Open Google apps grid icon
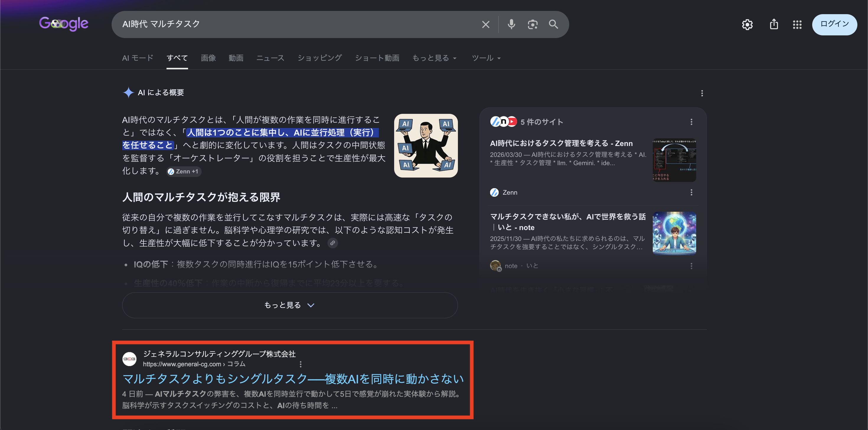Screen dimensions: 868x430 point(797,24)
